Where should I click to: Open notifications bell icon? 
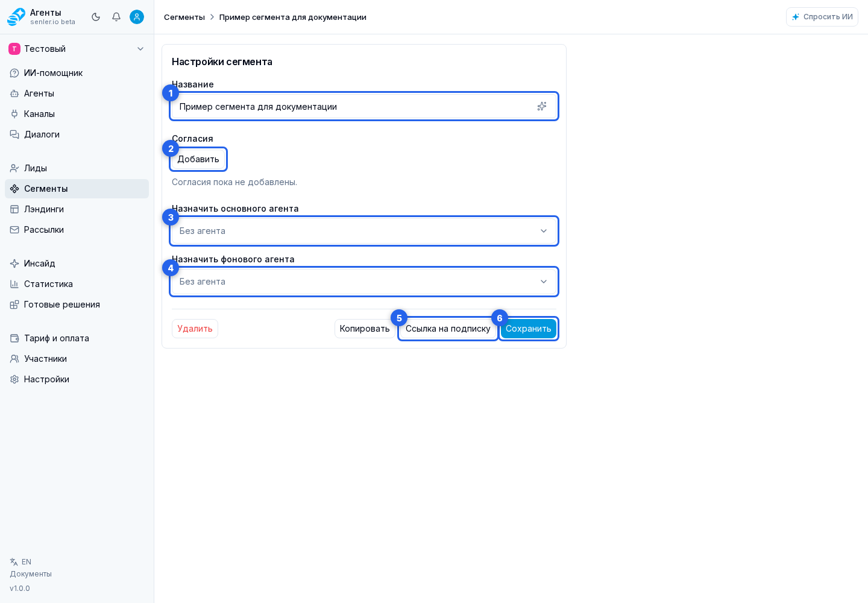coord(116,17)
